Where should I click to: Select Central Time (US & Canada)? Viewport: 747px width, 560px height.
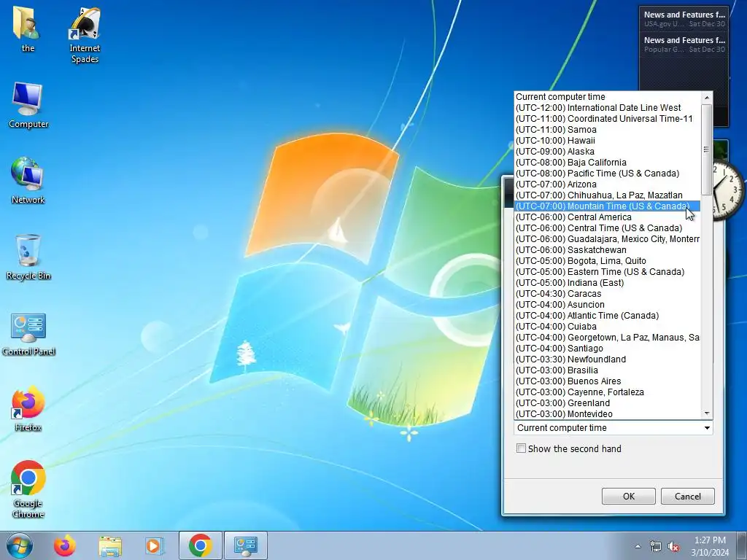click(x=608, y=228)
